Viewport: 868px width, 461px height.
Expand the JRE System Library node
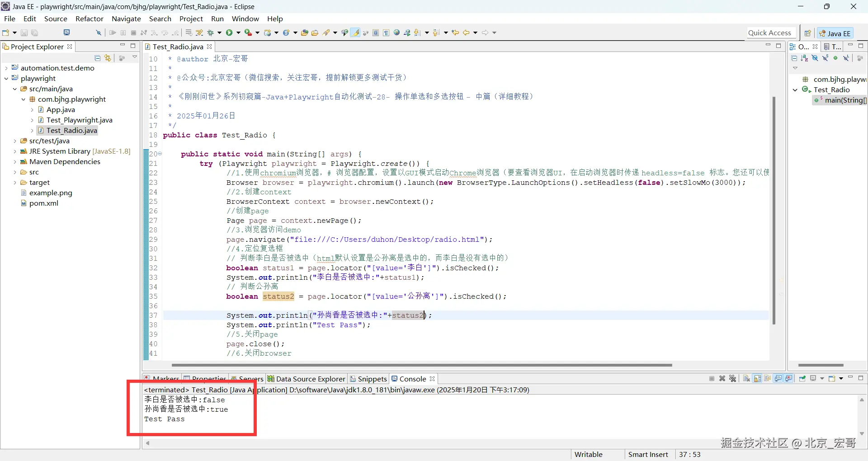pyautogui.click(x=15, y=151)
